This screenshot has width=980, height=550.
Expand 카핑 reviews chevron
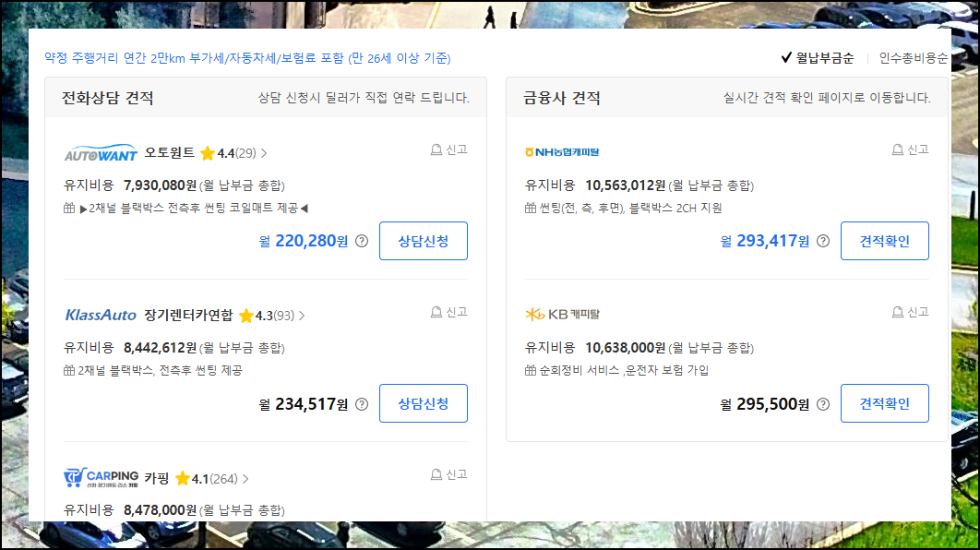(x=245, y=479)
